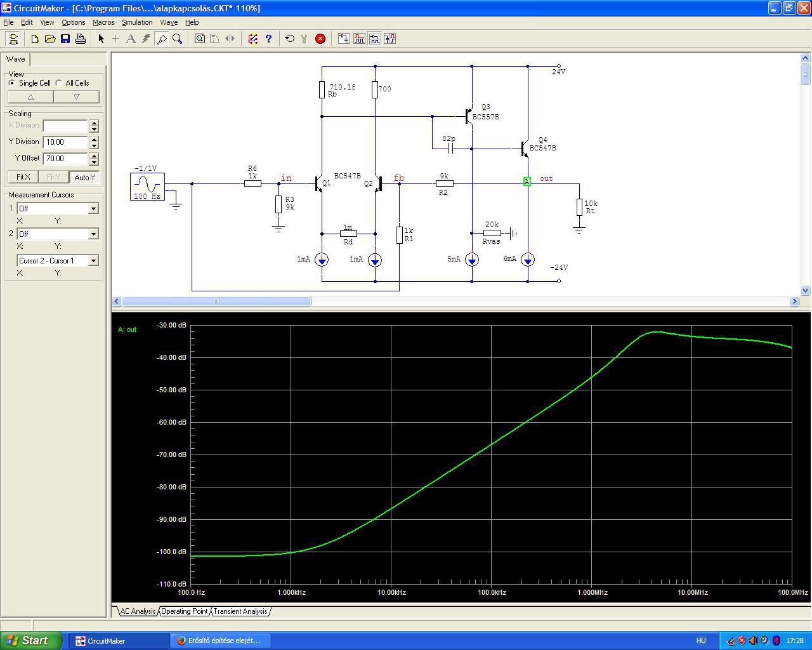The image size is (812, 650).
Task: Increase the Y Offset value
Action: (94, 156)
